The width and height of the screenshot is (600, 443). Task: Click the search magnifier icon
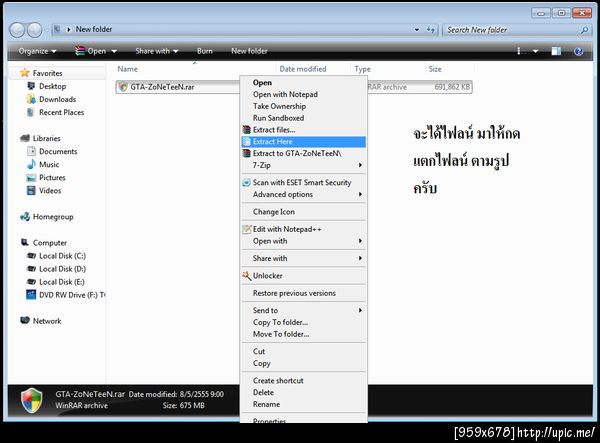584,30
